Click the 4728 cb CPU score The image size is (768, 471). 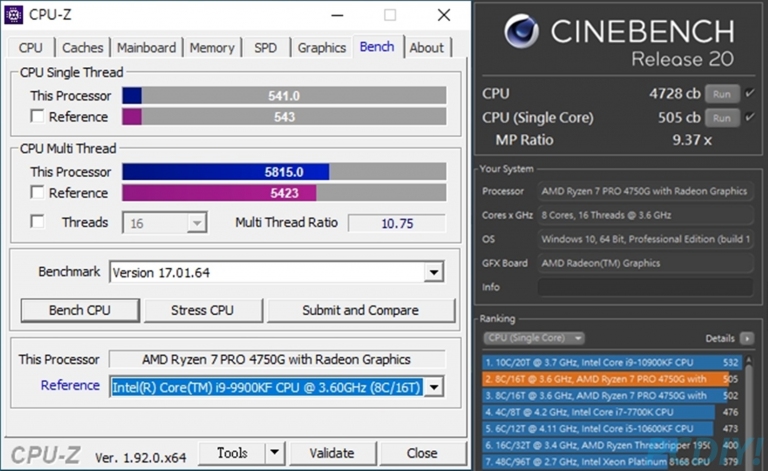675,93
